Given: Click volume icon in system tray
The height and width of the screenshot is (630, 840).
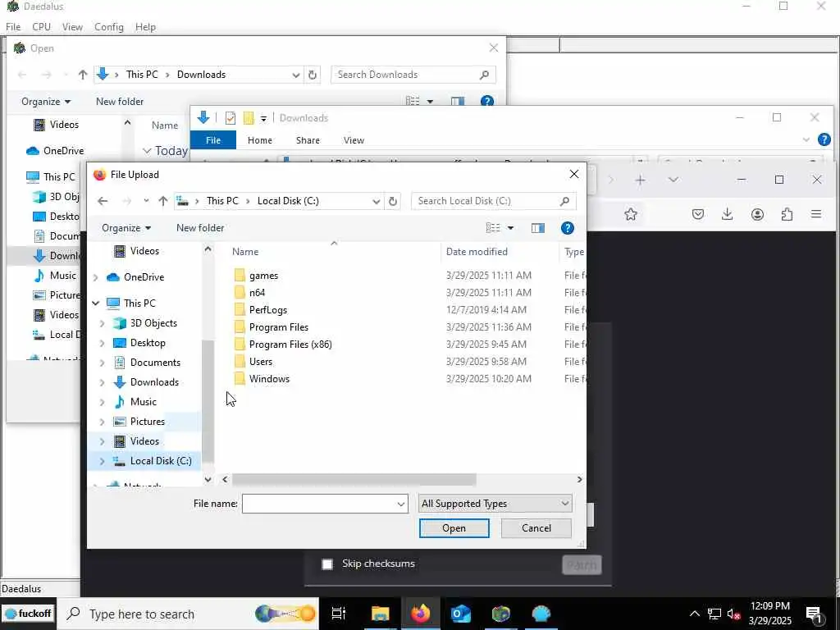Looking at the screenshot, I should click(x=733, y=614).
